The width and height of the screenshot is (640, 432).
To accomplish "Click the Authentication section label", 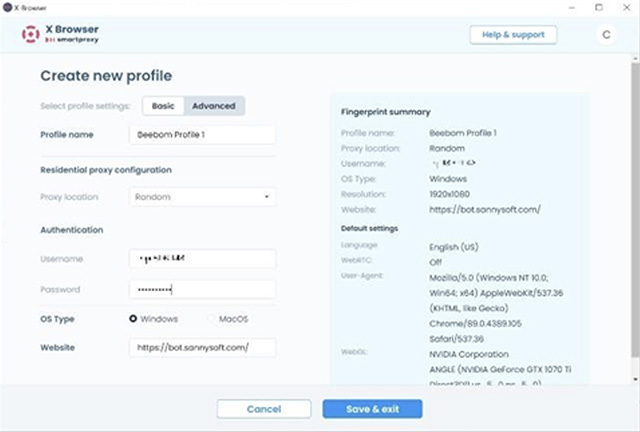I will [71, 230].
